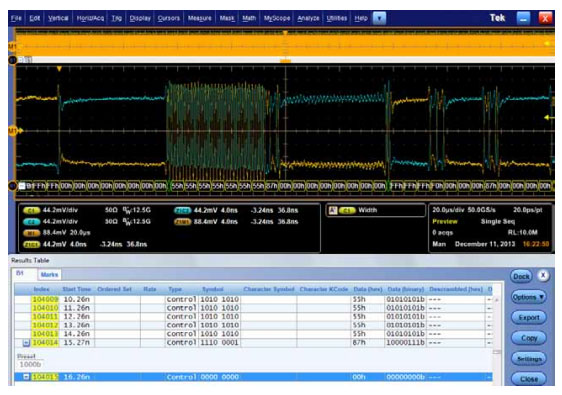The height and width of the screenshot is (395, 562).
Task: Click the Tek logo
Action: 497,18
